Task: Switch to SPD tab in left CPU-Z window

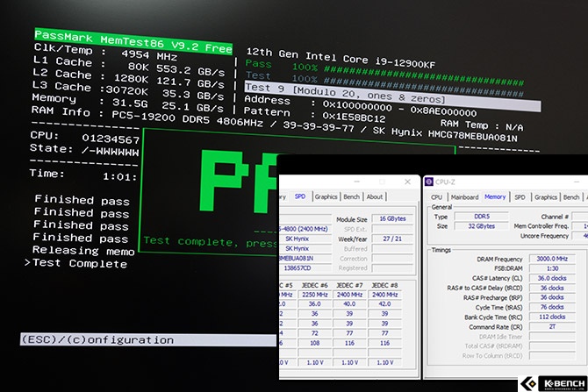Action: 299,196
